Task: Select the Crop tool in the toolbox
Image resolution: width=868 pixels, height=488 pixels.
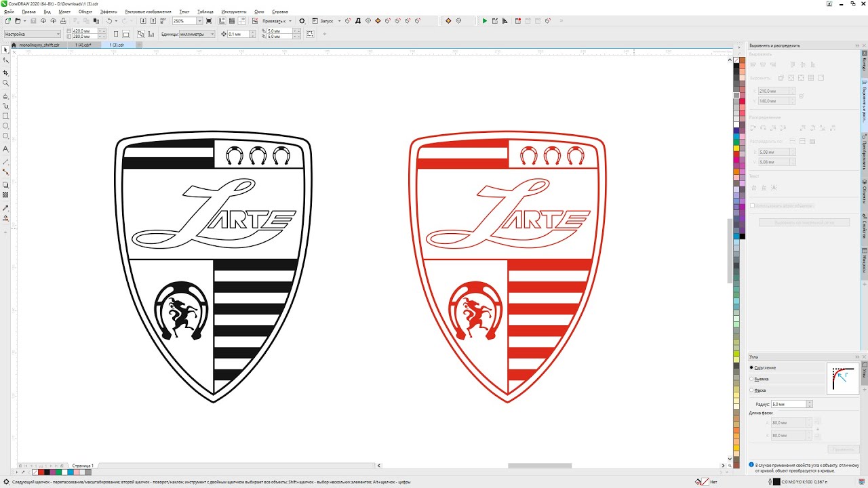Action: (6, 73)
